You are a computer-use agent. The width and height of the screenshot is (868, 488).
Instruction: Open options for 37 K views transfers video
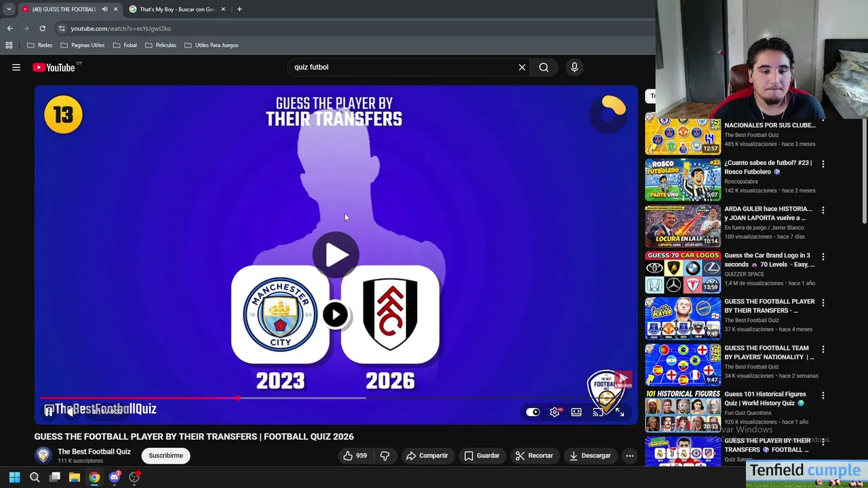[x=823, y=303]
